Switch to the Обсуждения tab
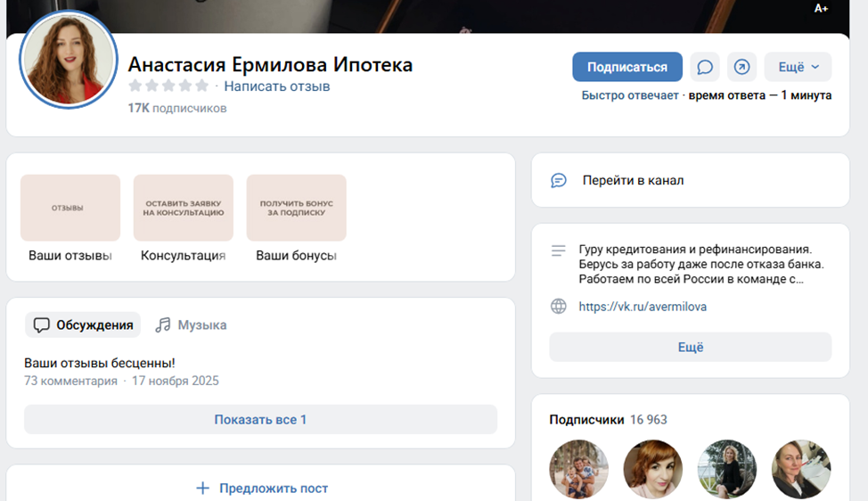868x501 pixels. 83,325
